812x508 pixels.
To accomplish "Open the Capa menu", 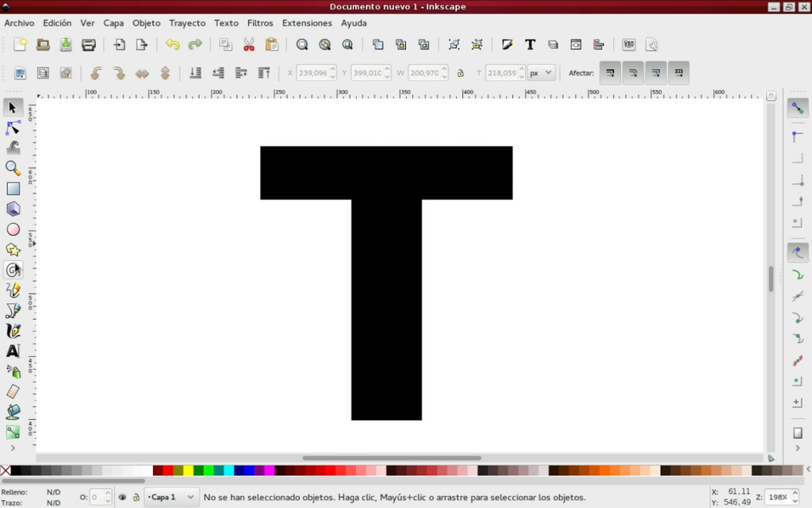I will click(x=113, y=23).
